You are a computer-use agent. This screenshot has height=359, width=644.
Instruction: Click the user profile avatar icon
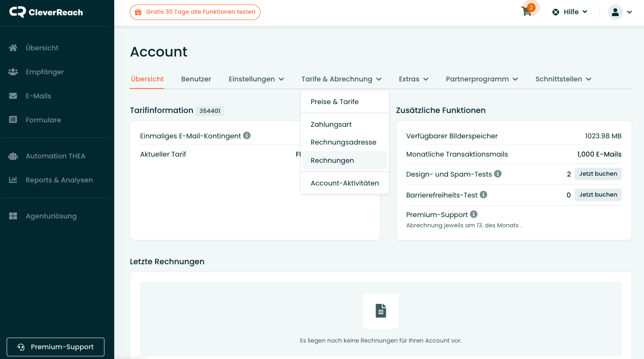coord(615,12)
